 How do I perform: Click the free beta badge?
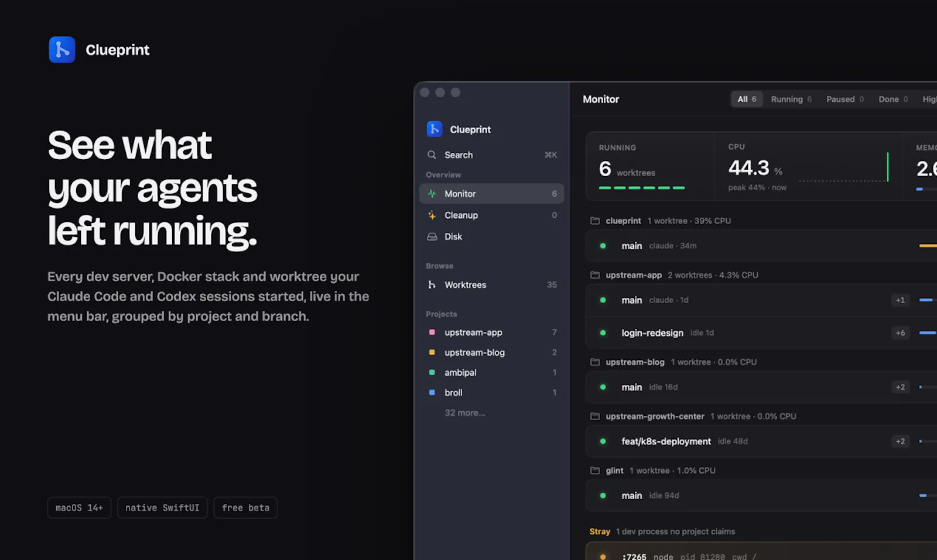245,507
